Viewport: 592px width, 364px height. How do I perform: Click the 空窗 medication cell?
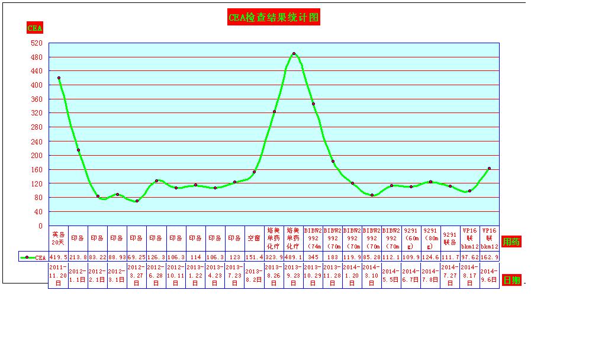point(254,238)
